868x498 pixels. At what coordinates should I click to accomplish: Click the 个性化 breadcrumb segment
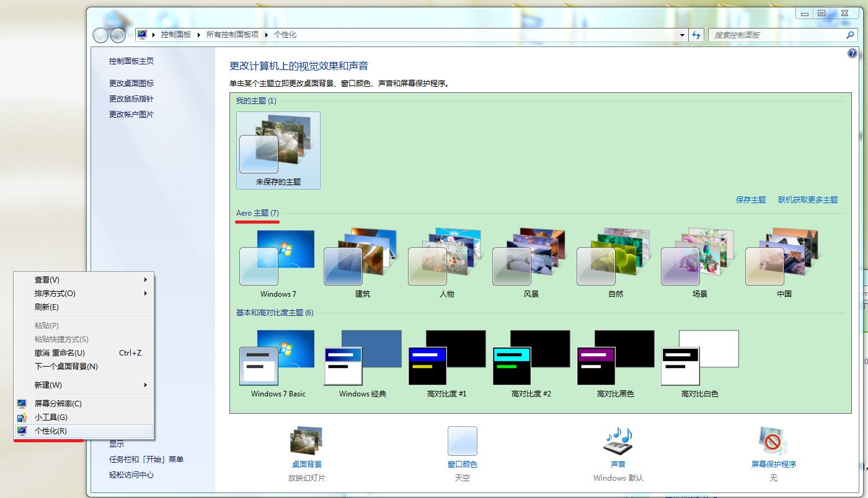click(x=285, y=35)
